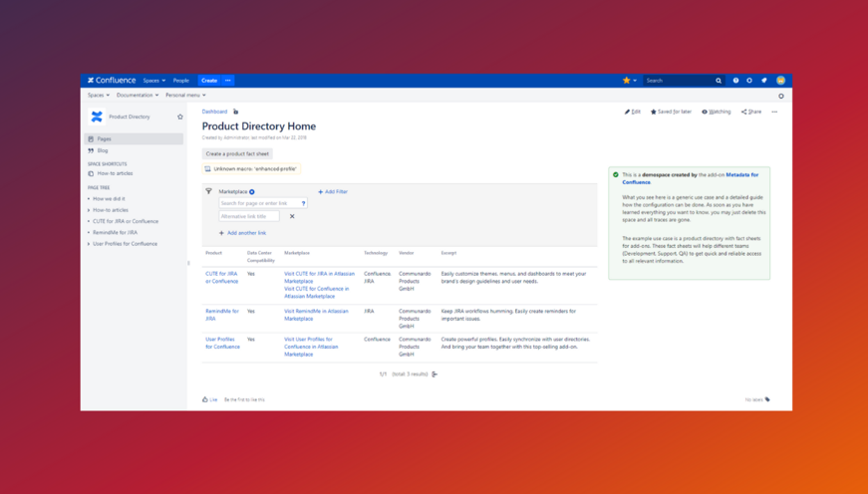Open Visit CUTE for Confluence in Atlassian Marketplace
Screen dimensions: 868x494
pos(317,293)
